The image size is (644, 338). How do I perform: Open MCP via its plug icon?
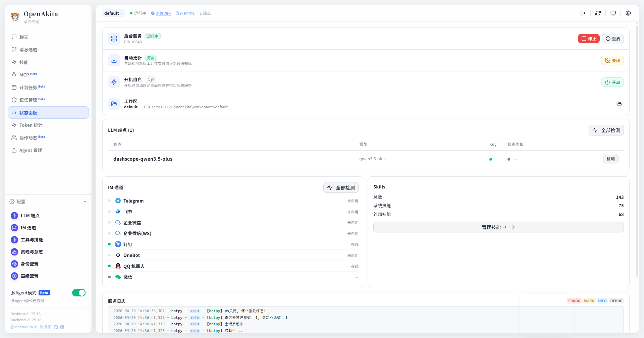pos(14,74)
